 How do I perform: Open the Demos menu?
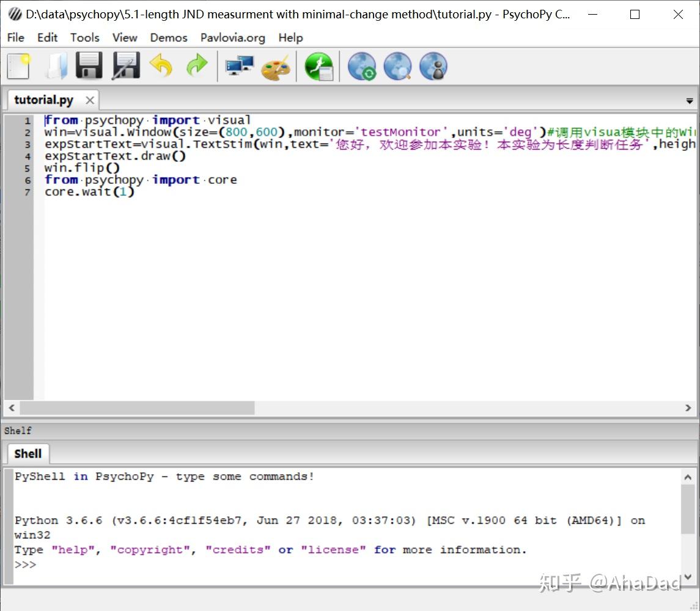[x=169, y=38]
